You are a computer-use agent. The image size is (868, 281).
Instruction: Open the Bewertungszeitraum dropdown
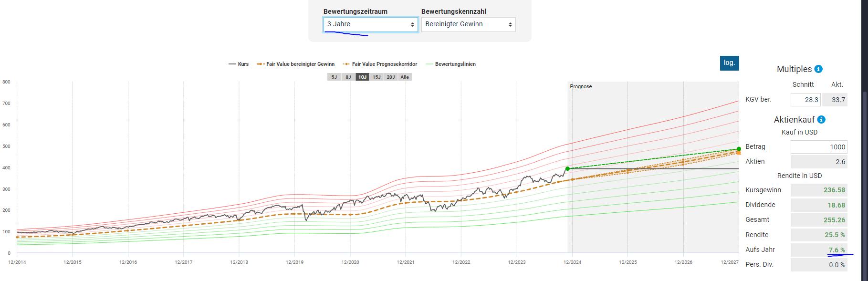tap(371, 24)
